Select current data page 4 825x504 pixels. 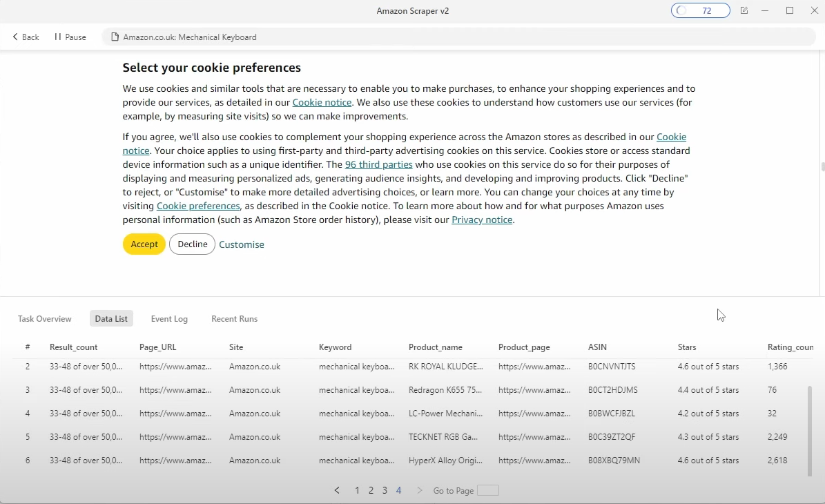399,490
